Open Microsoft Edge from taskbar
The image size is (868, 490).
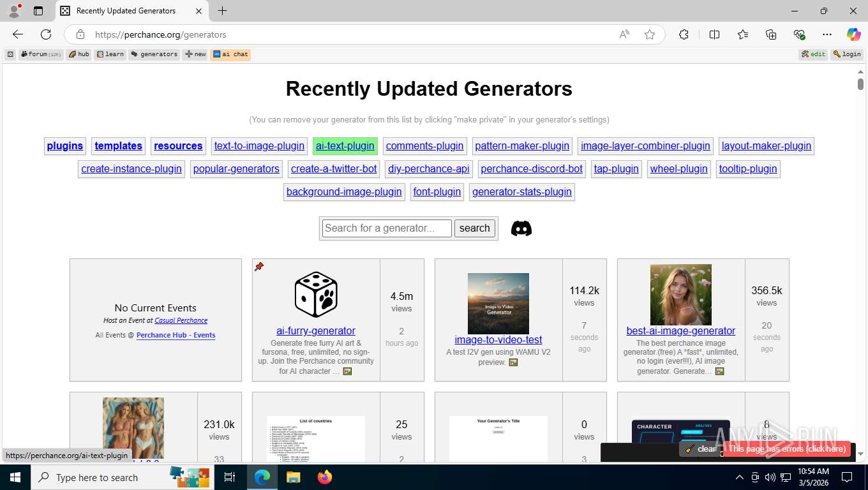point(262,477)
